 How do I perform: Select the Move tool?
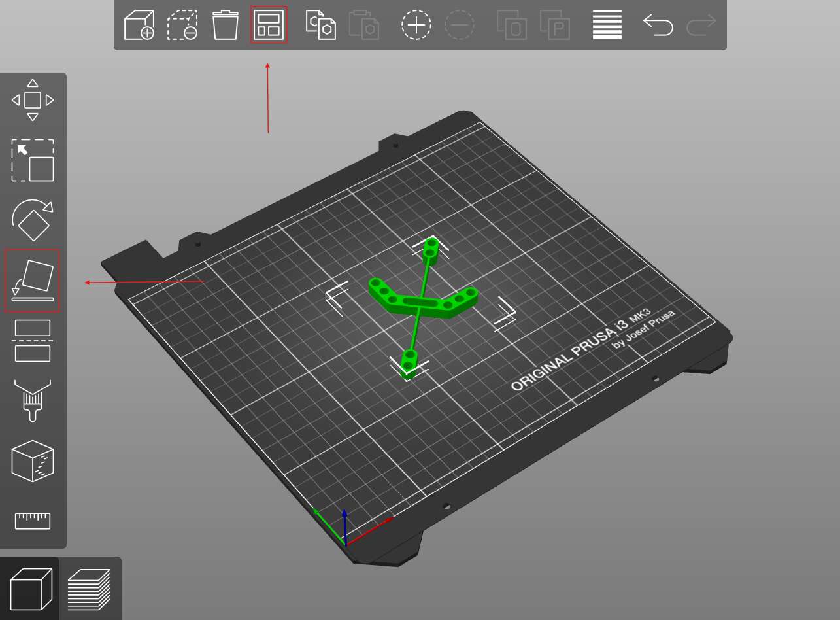[33, 100]
